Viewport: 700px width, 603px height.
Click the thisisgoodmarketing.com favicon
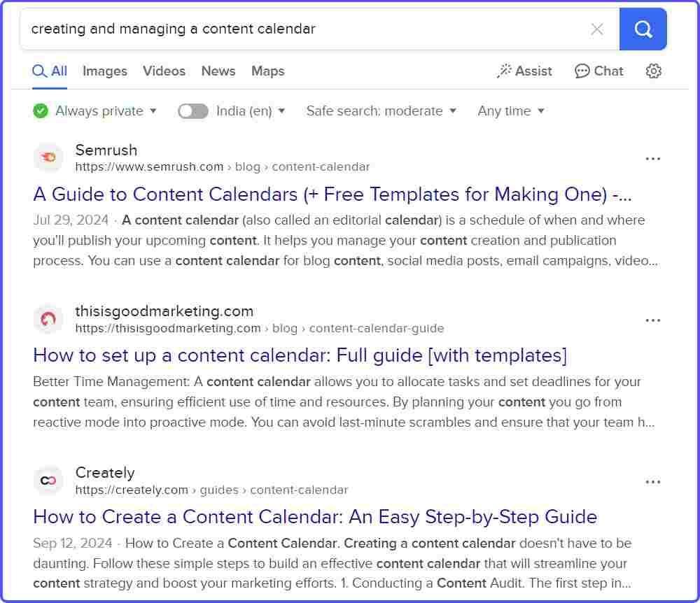(48, 319)
